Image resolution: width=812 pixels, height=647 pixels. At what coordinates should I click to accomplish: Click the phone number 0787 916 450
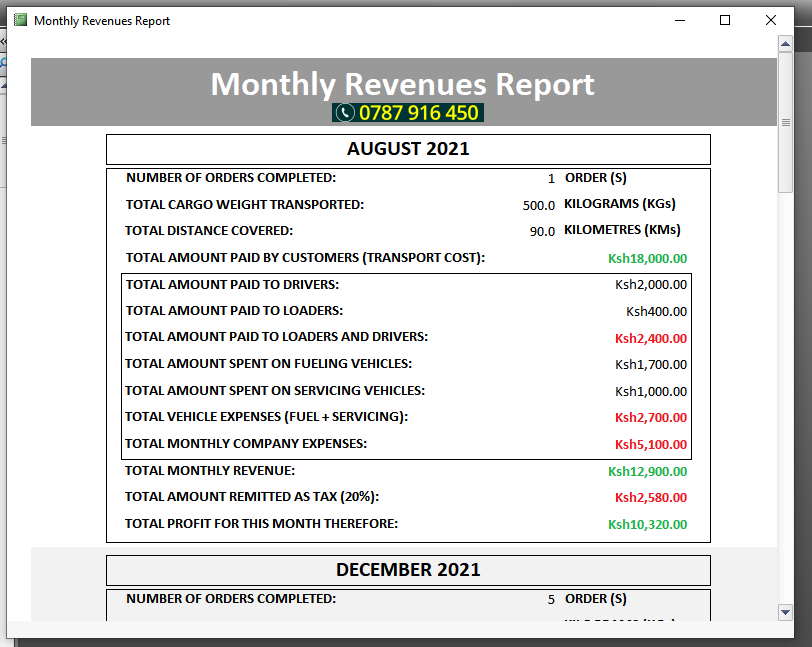tap(418, 112)
